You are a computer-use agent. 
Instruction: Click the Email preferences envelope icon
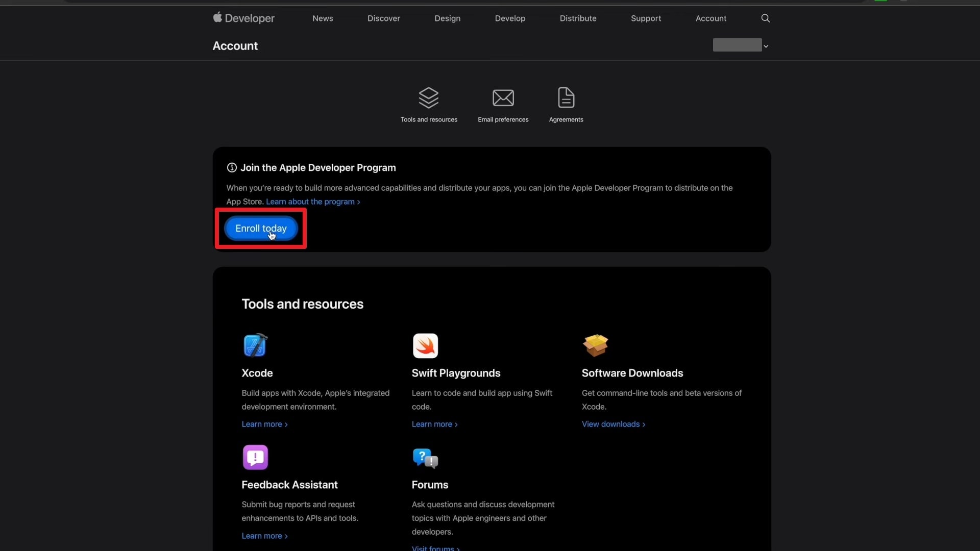(x=503, y=97)
